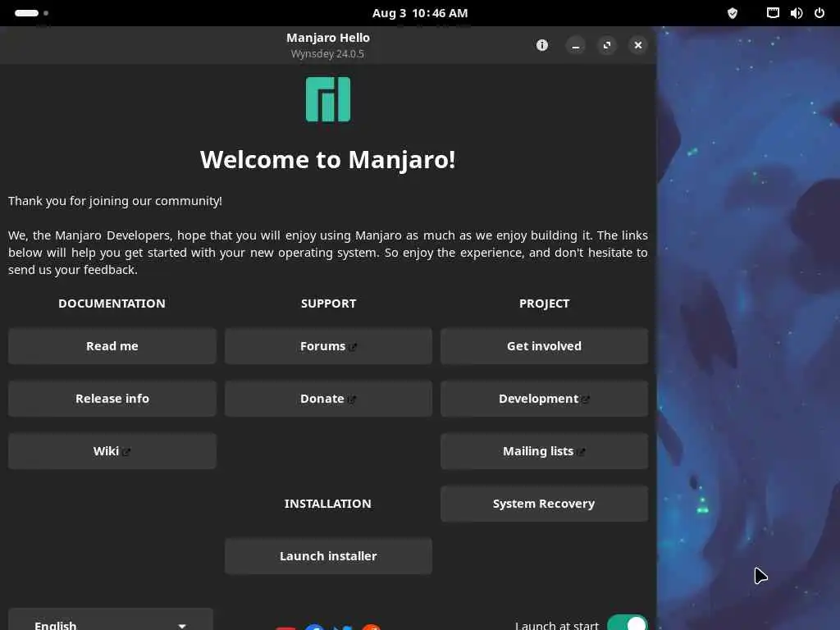Click the security shield icon in the top bar
The image size is (840, 630).
pos(733,13)
